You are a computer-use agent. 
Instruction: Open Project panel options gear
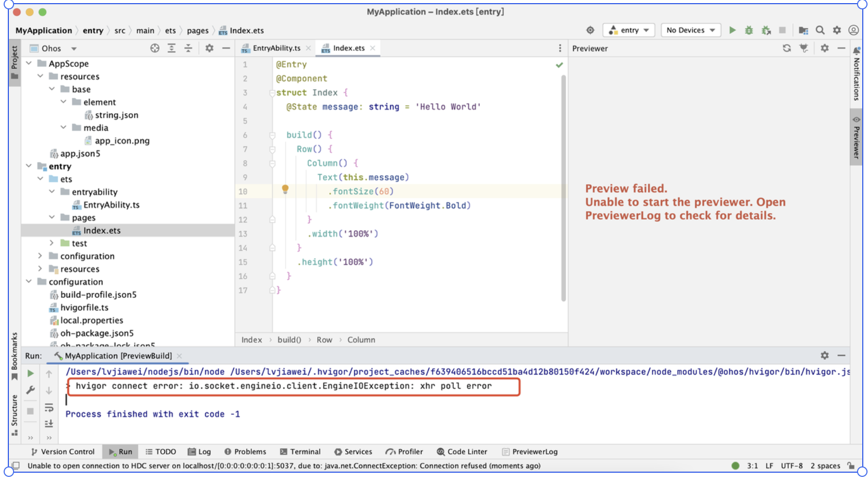coord(209,48)
